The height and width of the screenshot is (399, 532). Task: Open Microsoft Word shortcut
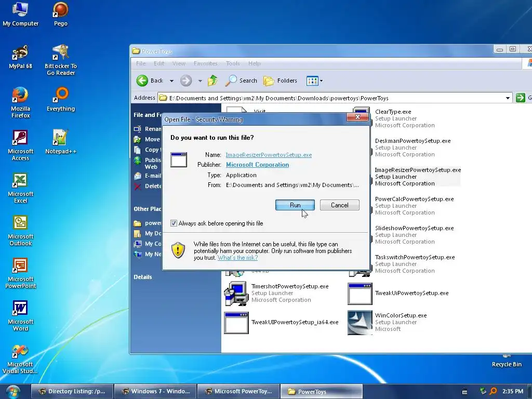[x=20, y=315]
